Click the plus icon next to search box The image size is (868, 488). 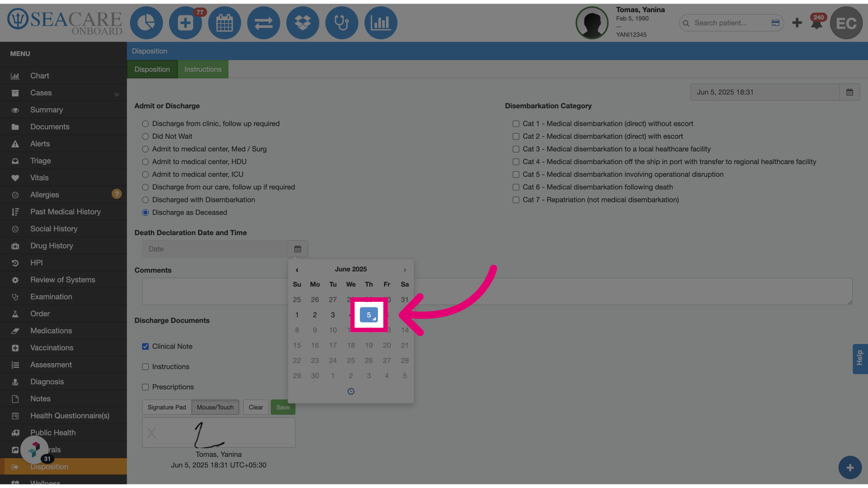click(797, 23)
